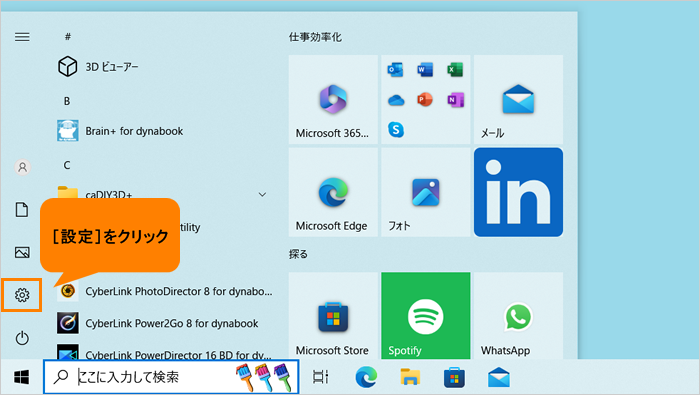
Task: Launch 3D ビューアー app
Action: tap(98, 67)
